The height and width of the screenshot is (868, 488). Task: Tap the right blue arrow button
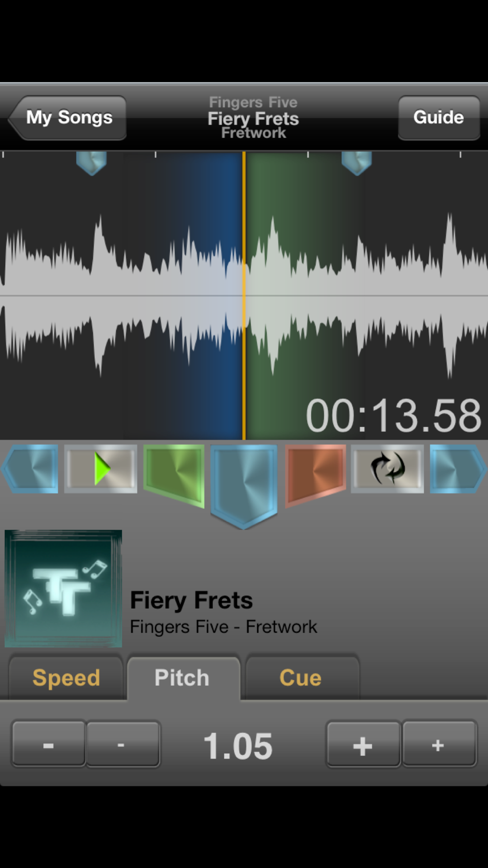click(x=458, y=469)
